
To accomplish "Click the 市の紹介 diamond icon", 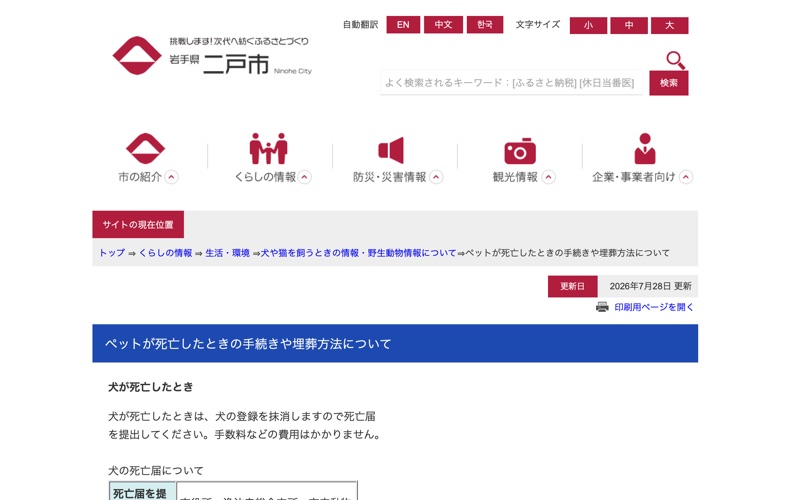I will (145, 148).
